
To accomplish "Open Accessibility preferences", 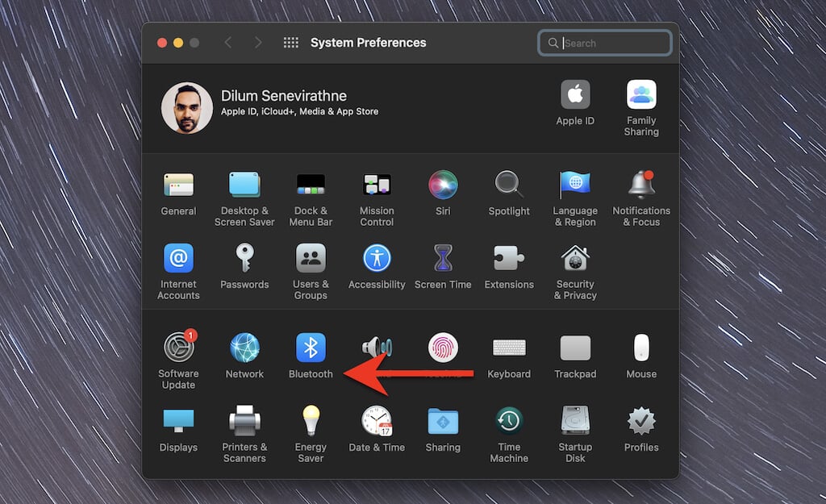I will click(x=377, y=258).
